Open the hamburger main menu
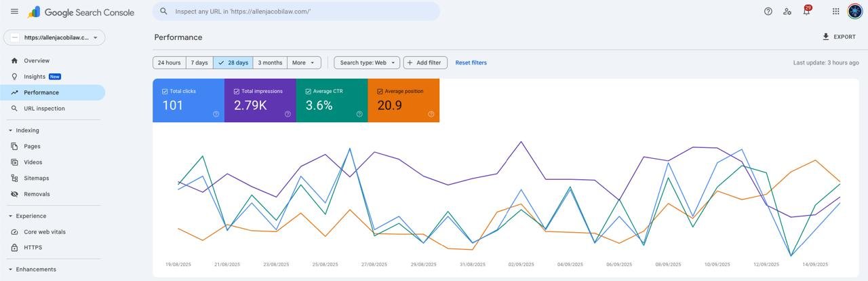 [x=14, y=12]
